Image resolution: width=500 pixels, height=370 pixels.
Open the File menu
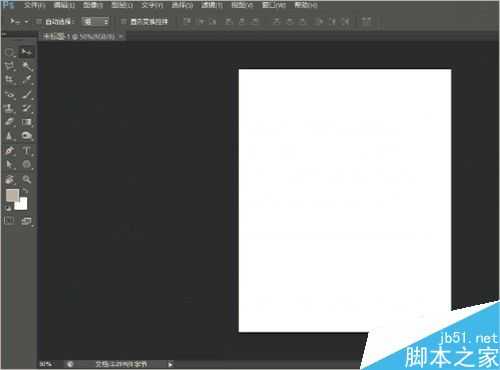point(35,5)
